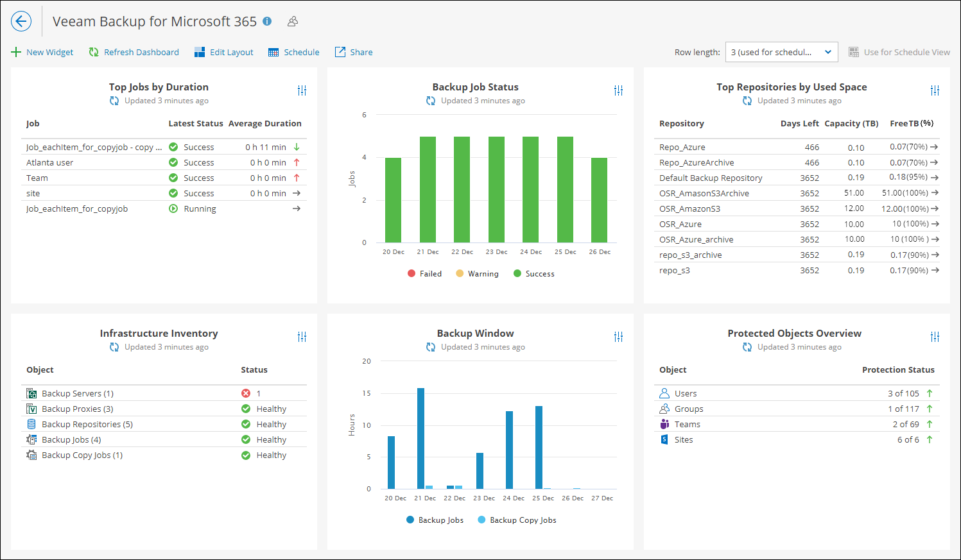Click 6 of 6 Sites status
961x560 pixels.
(908, 439)
